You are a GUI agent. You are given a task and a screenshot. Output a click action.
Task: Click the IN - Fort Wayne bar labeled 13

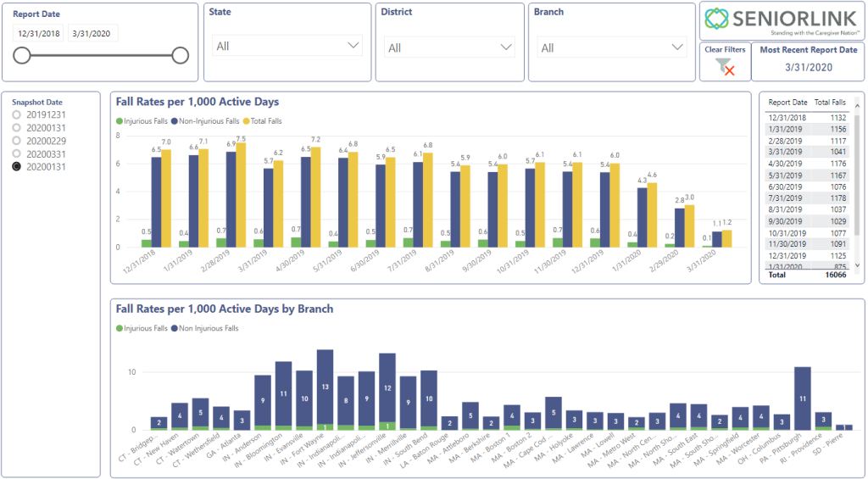coord(325,387)
